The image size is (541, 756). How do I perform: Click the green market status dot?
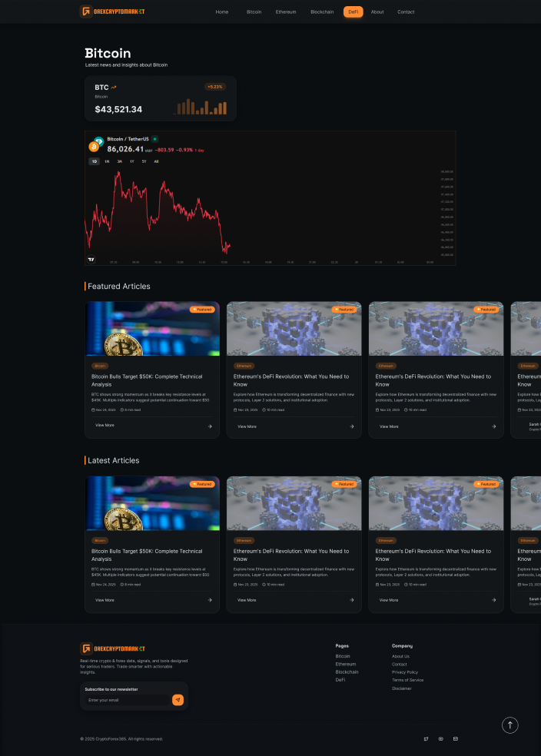pos(154,139)
